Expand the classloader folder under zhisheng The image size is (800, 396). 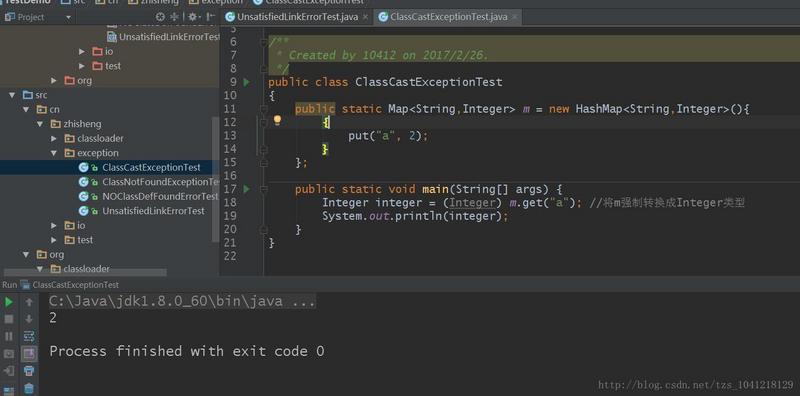point(54,139)
